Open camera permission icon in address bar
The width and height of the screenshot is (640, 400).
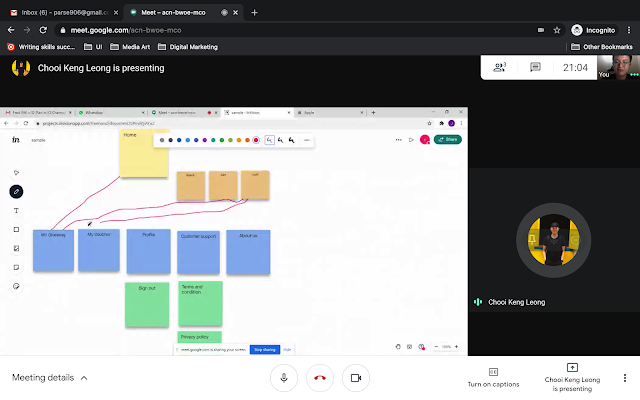tap(541, 30)
